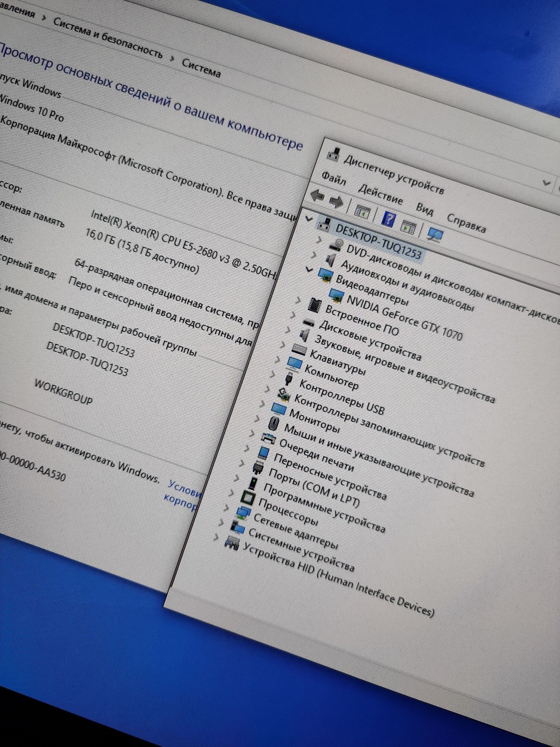
Task: Click the Система breadcrumb item
Action: [201, 68]
